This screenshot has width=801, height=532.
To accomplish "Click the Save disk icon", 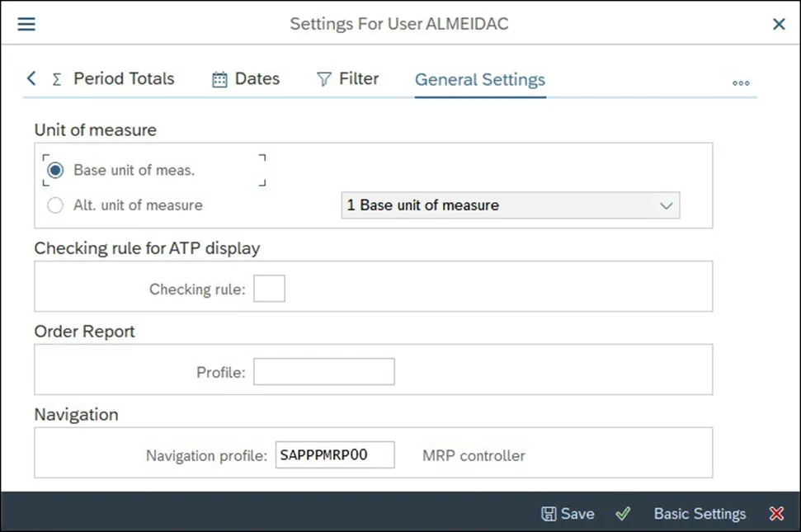I will pos(549,514).
